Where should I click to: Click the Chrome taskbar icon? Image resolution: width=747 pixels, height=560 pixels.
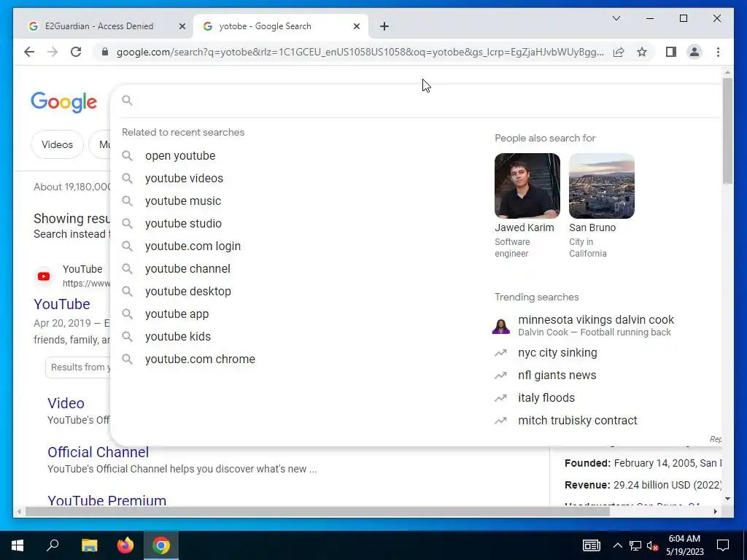pos(161,545)
